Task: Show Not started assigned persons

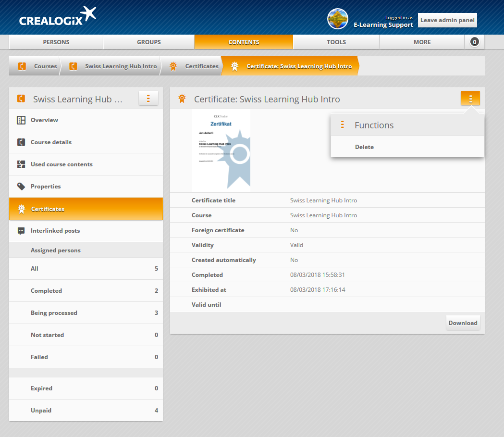Action: pos(86,335)
